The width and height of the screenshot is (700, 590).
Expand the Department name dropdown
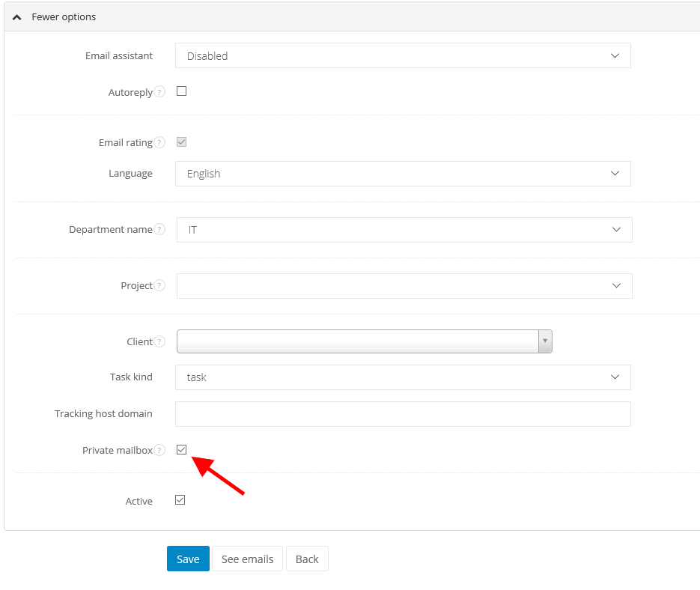click(x=404, y=230)
